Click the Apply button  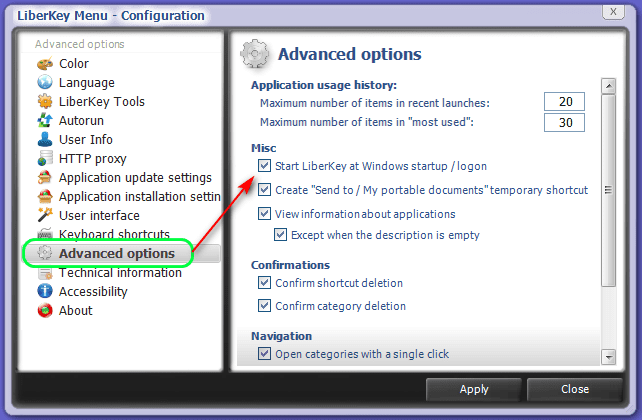click(x=474, y=389)
